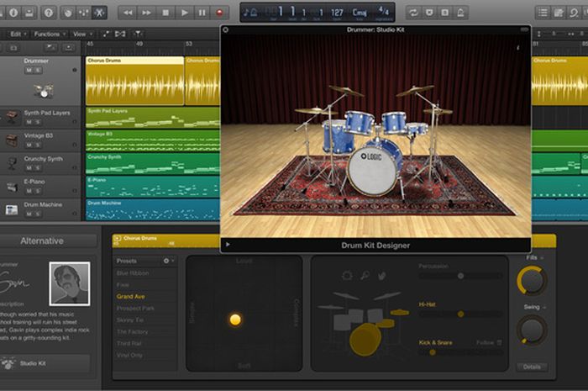Click the Alternative genre button
The width and height of the screenshot is (588, 391).
[x=42, y=240]
